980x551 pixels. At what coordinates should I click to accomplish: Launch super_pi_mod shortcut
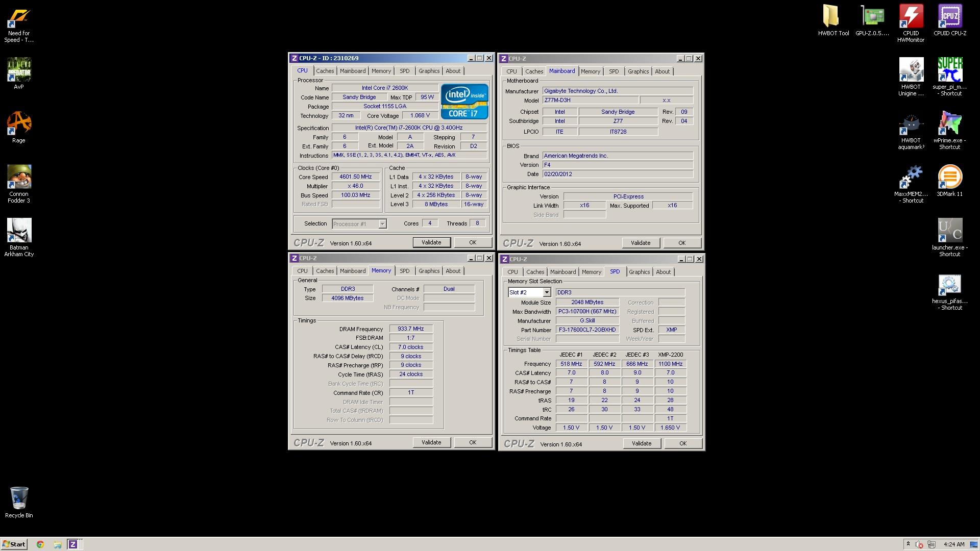click(x=950, y=77)
